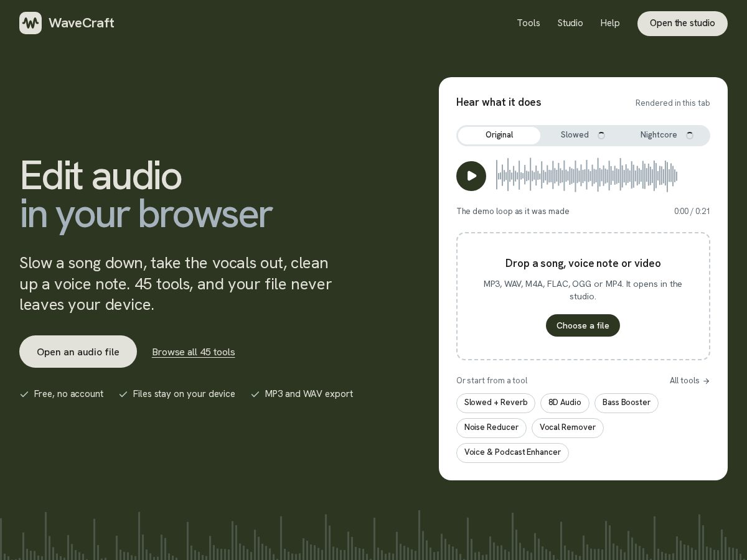Choose the Noise Reducer tool chip
Screen dimensions: 747x560
(x=491, y=427)
